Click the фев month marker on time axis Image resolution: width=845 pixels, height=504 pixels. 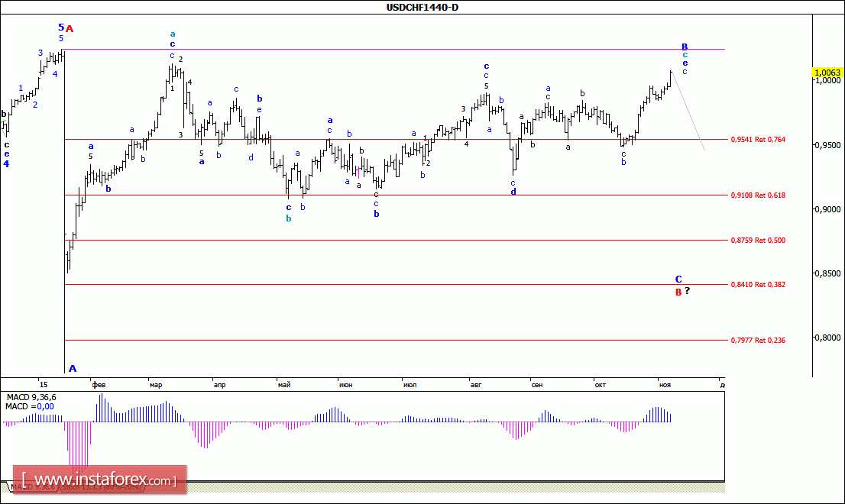click(99, 385)
